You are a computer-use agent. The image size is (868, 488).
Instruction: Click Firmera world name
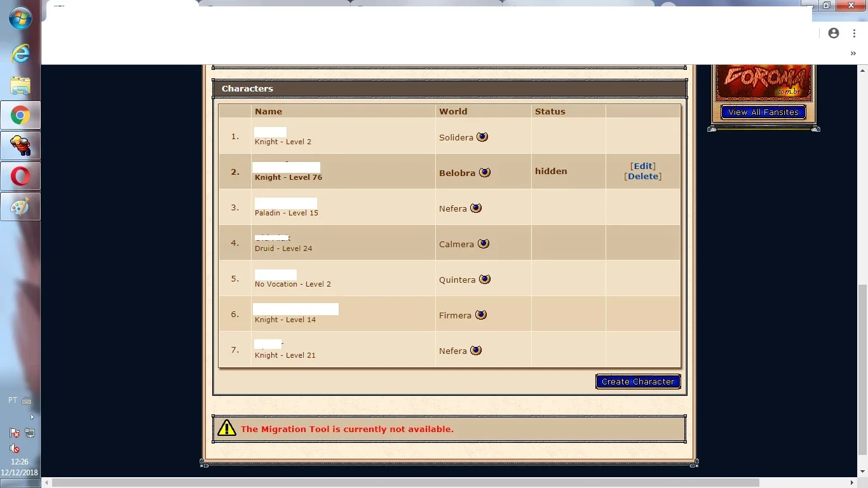pyautogui.click(x=455, y=315)
